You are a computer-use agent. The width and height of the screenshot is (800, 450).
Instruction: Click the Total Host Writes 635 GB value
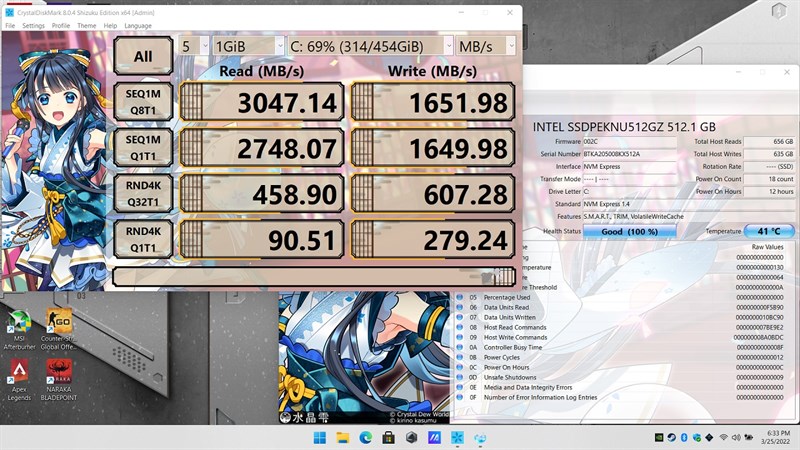[769, 154]
